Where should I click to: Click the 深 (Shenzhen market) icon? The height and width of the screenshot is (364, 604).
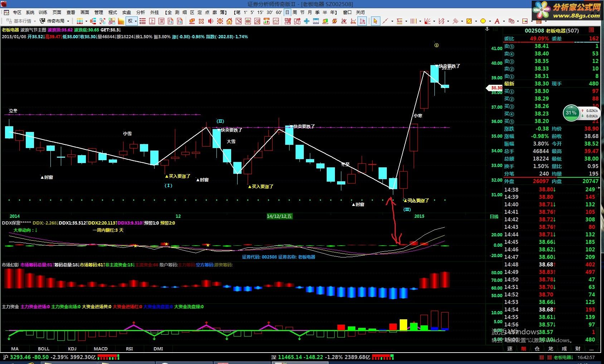click(x=161, y=21)
